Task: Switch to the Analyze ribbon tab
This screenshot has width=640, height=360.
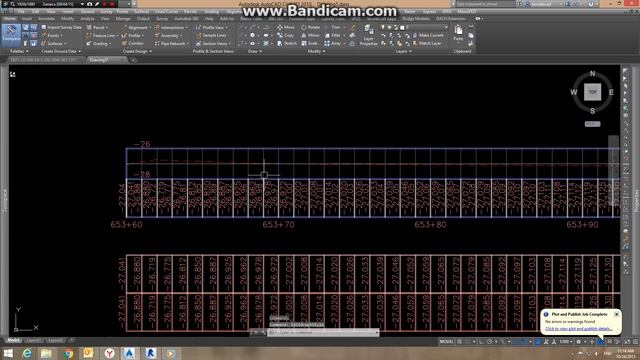Action: (x=87, y=19)
